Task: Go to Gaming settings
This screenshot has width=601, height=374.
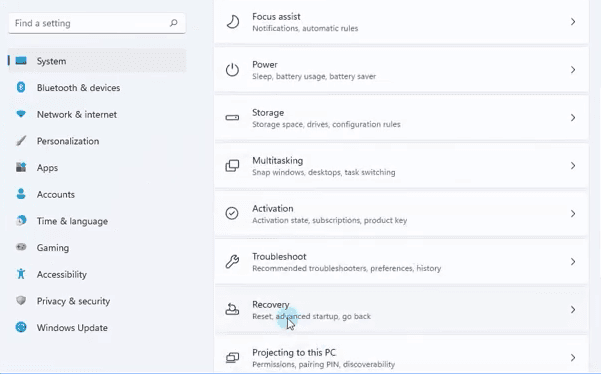Action: point(97,248)
